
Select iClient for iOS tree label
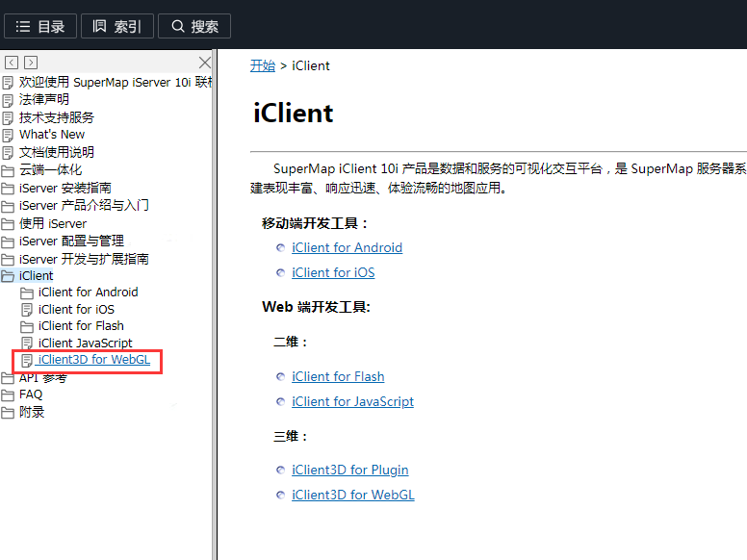pos(76,310)
